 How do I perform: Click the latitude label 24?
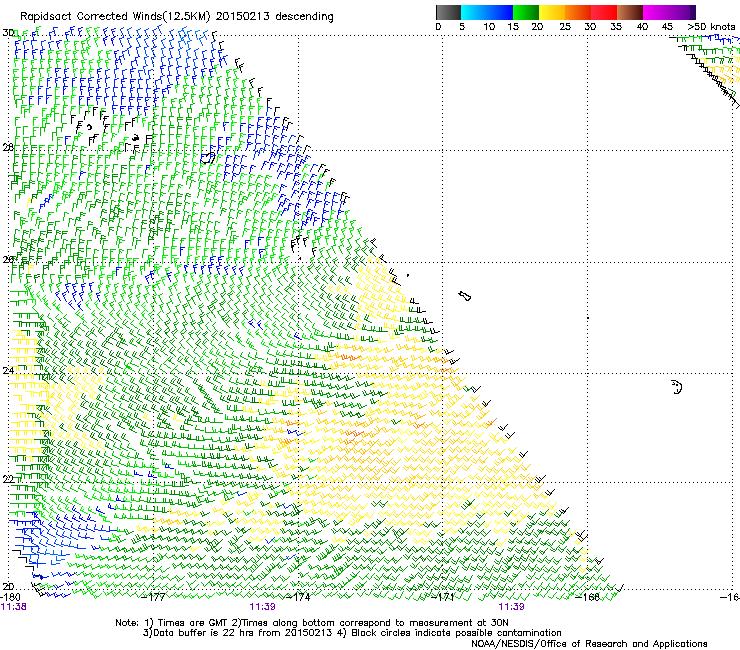8,371
